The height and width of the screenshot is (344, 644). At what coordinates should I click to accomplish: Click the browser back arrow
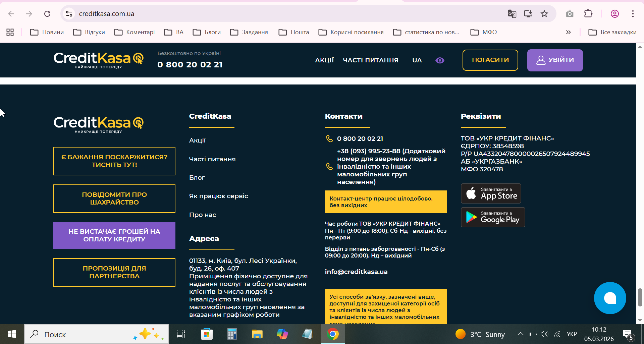point(11,14)
